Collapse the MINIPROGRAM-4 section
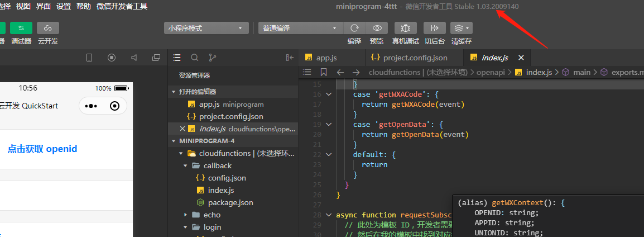This screenshot has height=237, width=644. pos(233,141)
